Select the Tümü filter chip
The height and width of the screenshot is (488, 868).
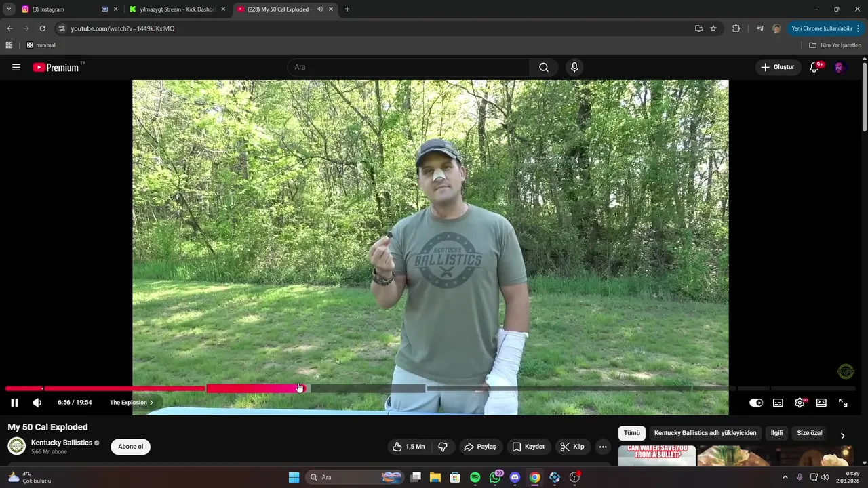632,433
